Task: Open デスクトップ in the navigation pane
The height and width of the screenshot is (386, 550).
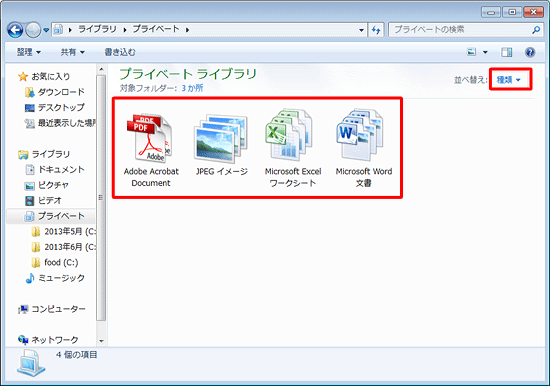Action: point(61,107)
